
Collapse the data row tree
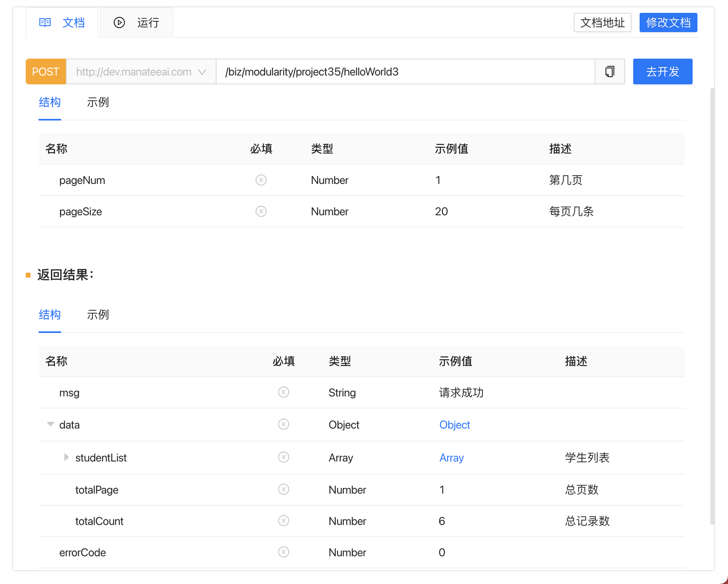[51, 424]
